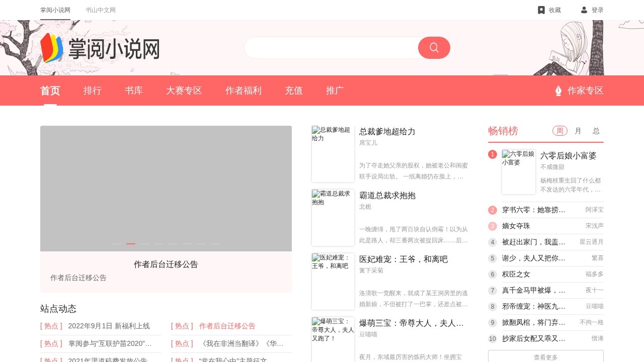Click the 六零后娘小富婆 cover thumbnail
Viewport: 644px width, 362px height.
[x=519, y=172]
